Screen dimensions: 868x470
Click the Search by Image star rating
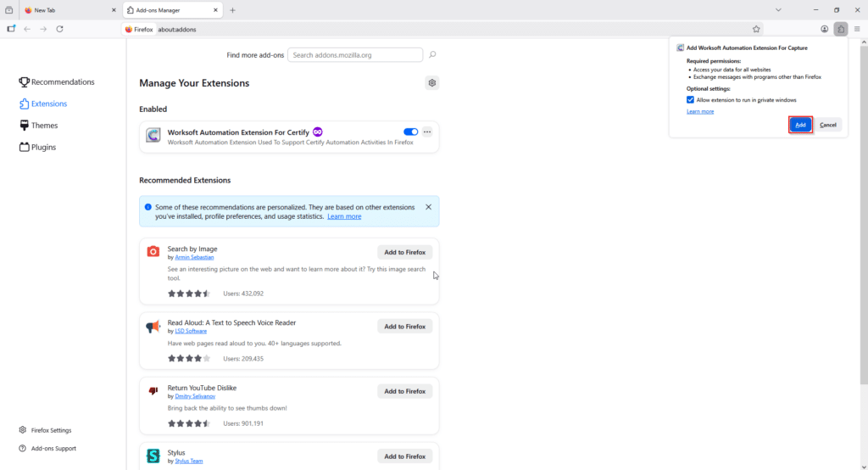click(189, 294)
